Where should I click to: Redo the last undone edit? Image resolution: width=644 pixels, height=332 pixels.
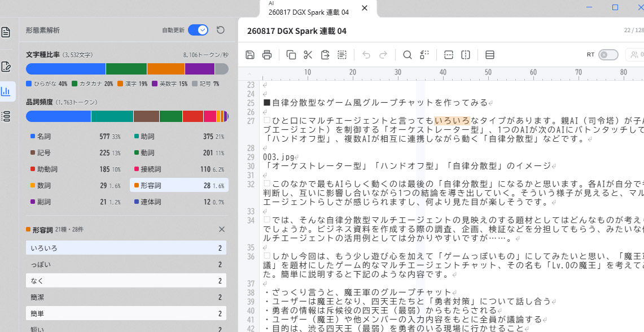pos(383,55)
